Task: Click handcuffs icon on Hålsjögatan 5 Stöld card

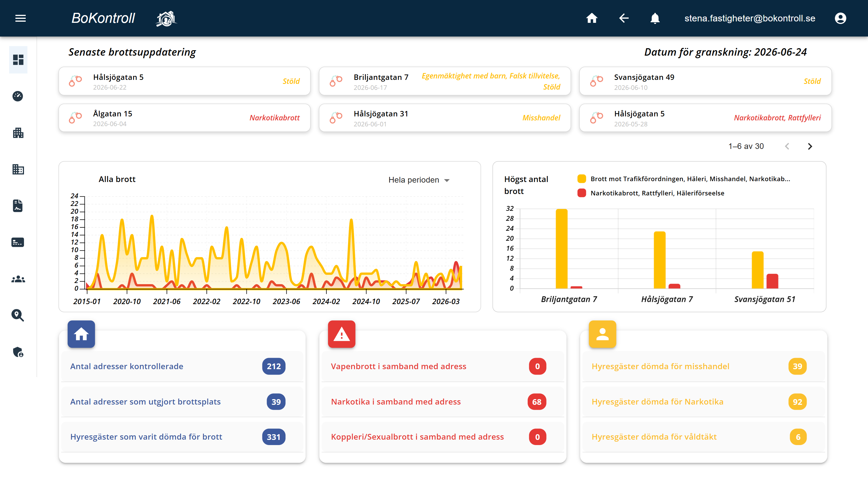Action: 75,81
